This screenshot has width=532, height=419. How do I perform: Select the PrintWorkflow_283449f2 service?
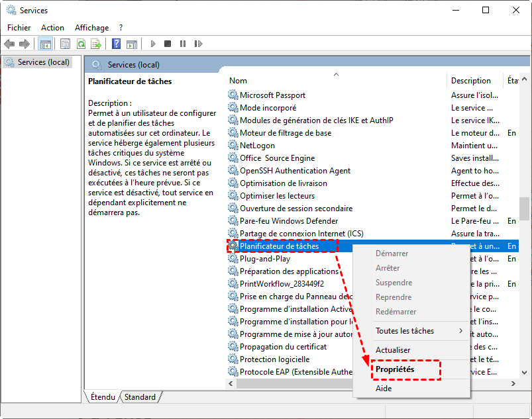coord(282,284)
